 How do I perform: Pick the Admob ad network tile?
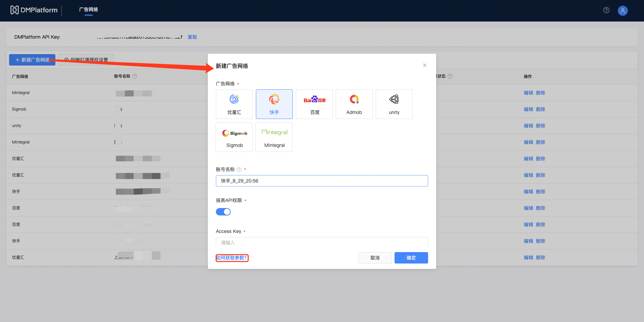pos(354,104)
